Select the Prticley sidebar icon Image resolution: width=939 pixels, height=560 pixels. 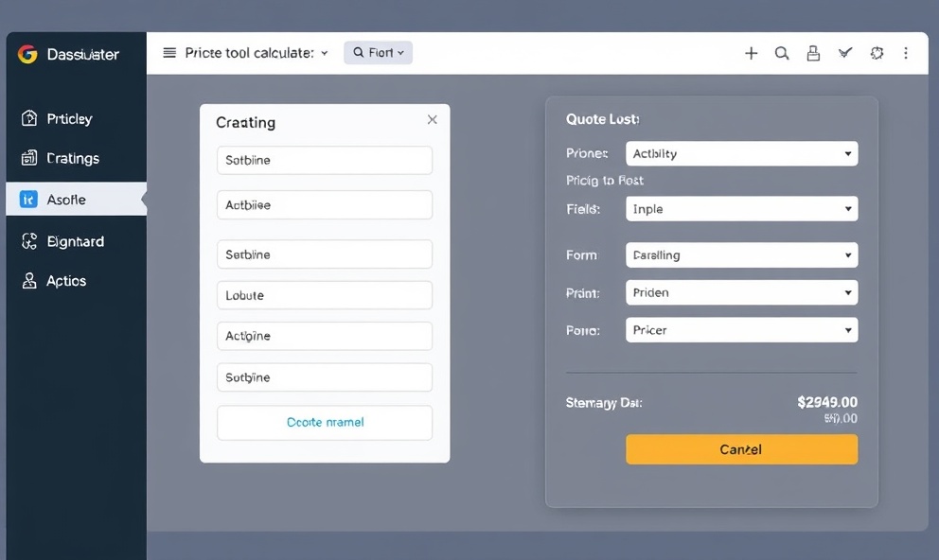coord(28,118)
